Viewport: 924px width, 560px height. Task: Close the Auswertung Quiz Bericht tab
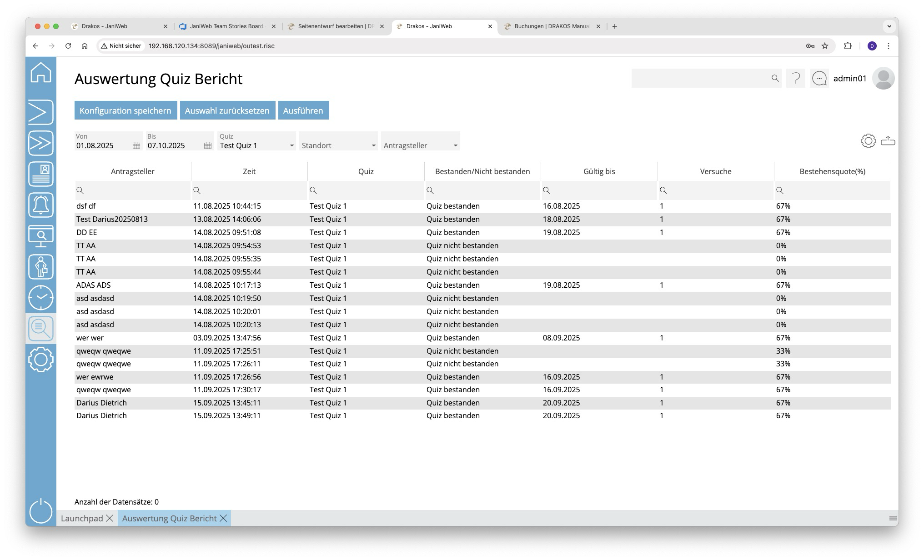pyautogui.click(x=223, y=518)
